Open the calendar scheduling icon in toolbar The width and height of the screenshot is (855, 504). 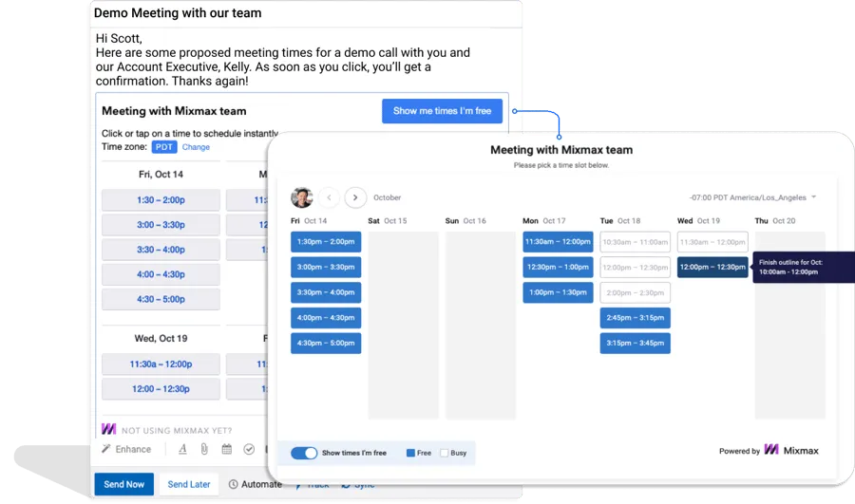click(227, 449)
